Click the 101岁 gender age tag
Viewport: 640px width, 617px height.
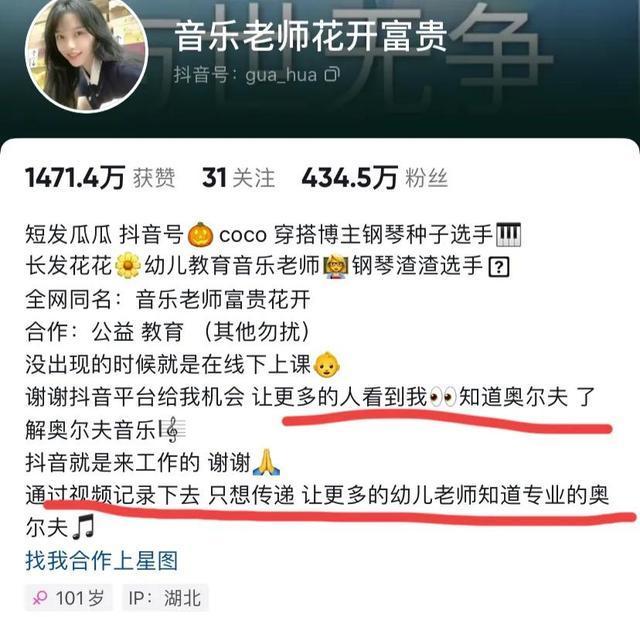[x=68, y=598]
